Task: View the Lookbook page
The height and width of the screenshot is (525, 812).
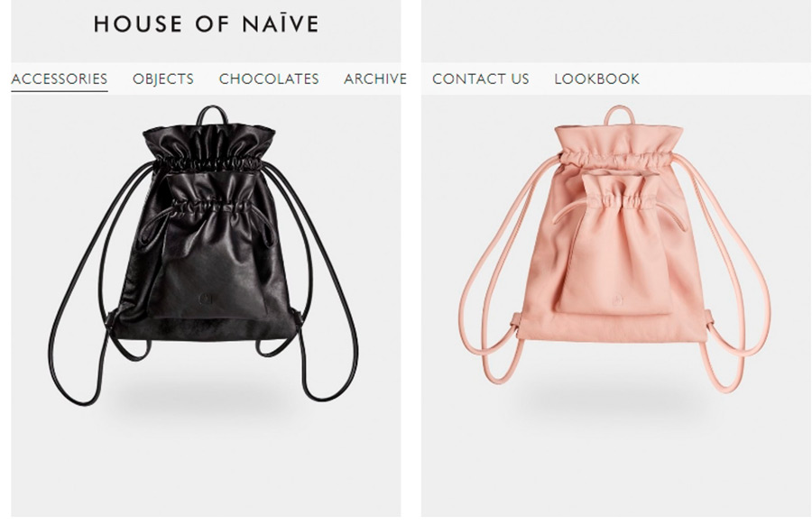Action: click(x=597, y=78)
